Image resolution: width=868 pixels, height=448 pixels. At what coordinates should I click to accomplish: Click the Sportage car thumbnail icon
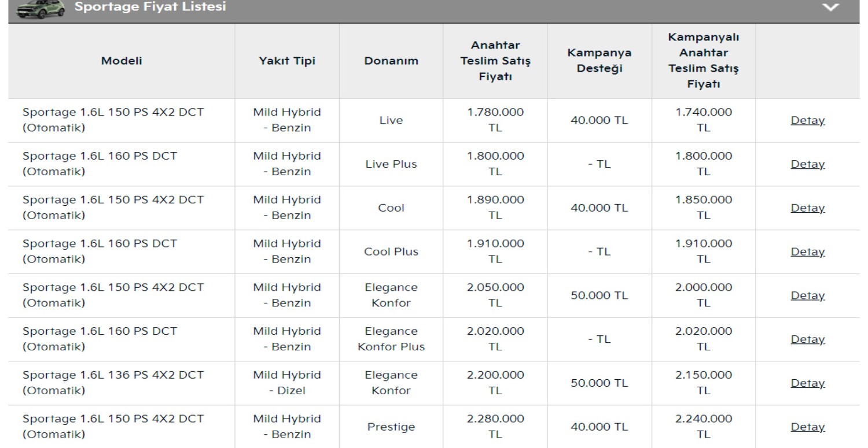point(40,9)
